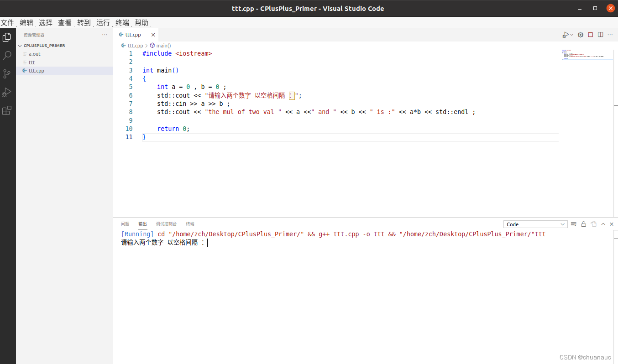This screenshot has height=364, width=618.
Task: Switch to the 输出 panel tab
Action: [x=143, y=224]
